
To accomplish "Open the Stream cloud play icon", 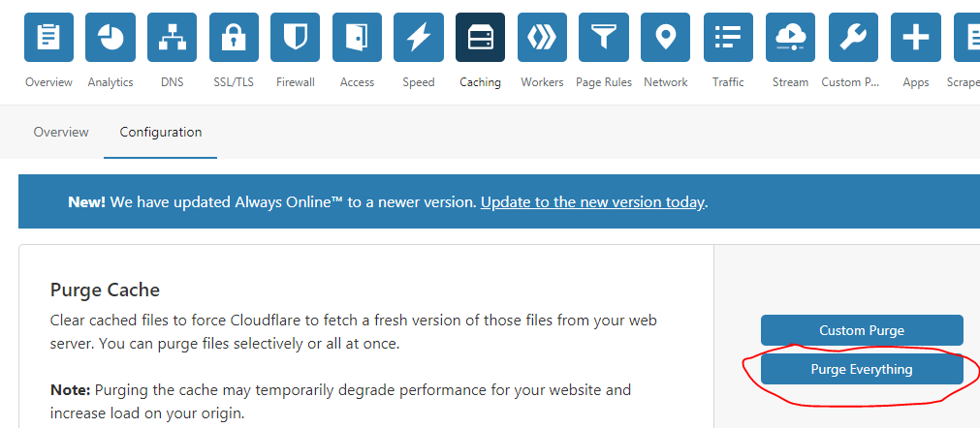I will [790, 38].
